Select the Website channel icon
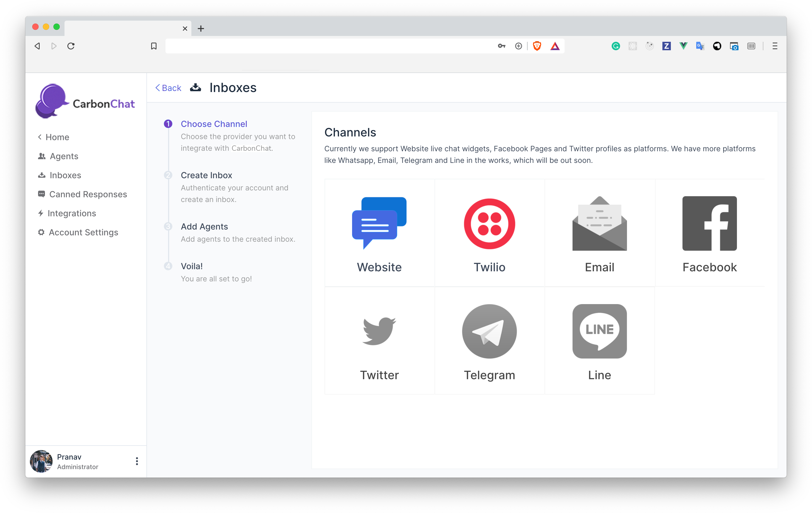The height and width of the screenshot is (513, 812). coord(379,223)
